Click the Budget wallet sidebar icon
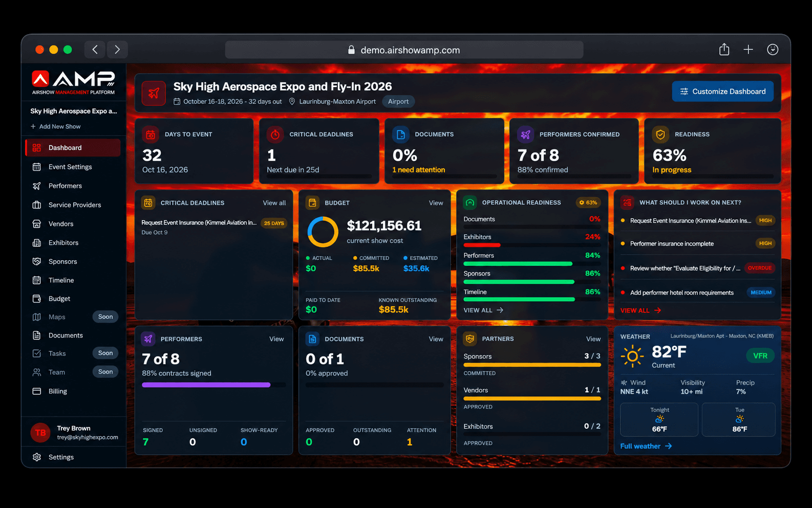The height and width of the screenshot is (508, 812). click(x=37, y=299)
